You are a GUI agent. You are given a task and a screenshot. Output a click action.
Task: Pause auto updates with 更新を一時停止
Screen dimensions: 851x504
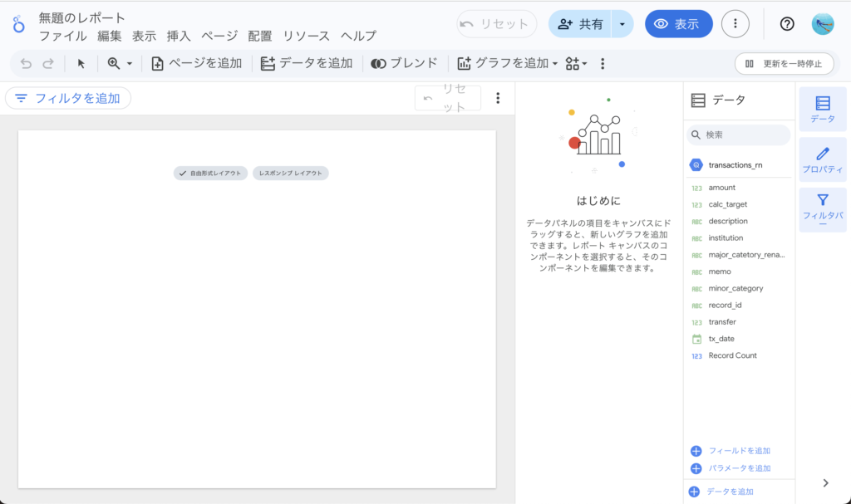click(784, 63)
